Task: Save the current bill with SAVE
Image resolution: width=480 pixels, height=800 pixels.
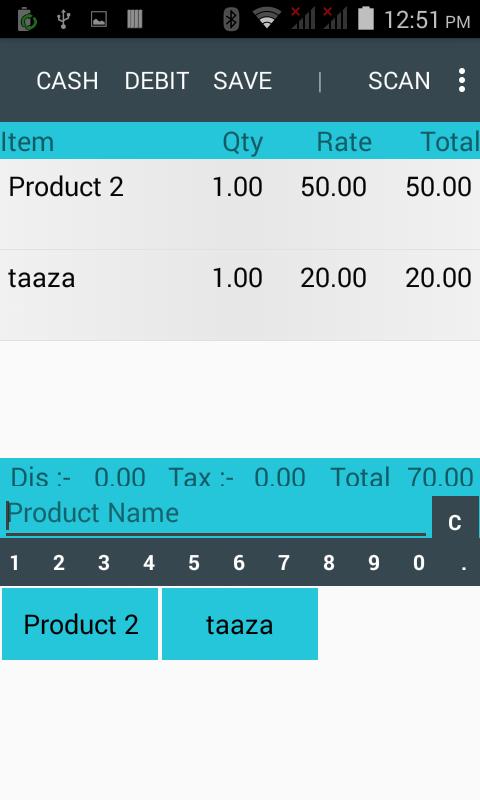Action: 242,81
